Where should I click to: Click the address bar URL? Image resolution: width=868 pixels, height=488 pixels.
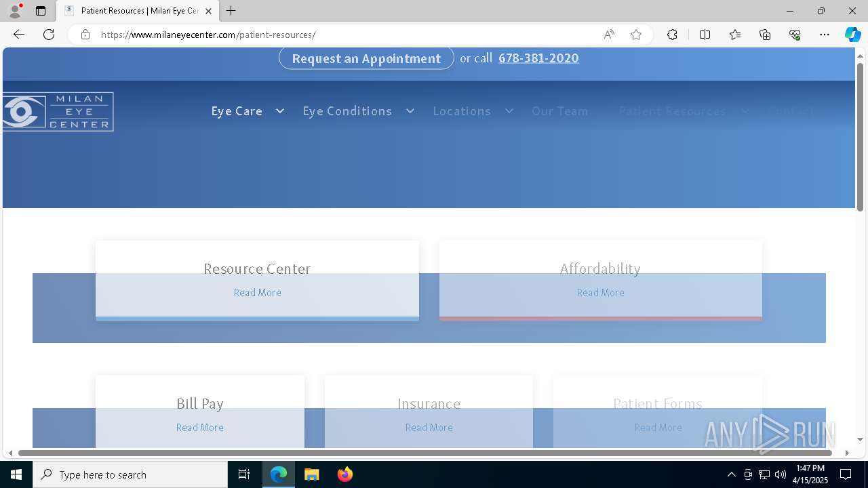(x=208, y=35)
